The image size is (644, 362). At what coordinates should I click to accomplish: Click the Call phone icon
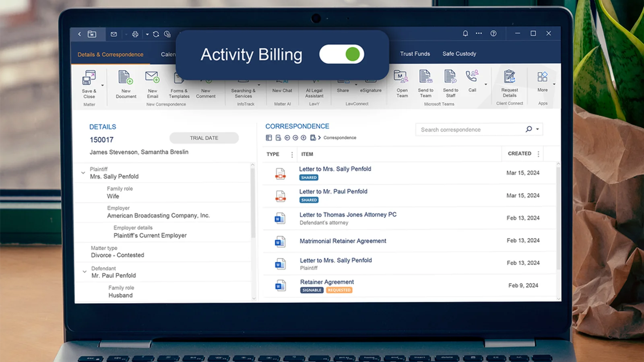[472, 76]
